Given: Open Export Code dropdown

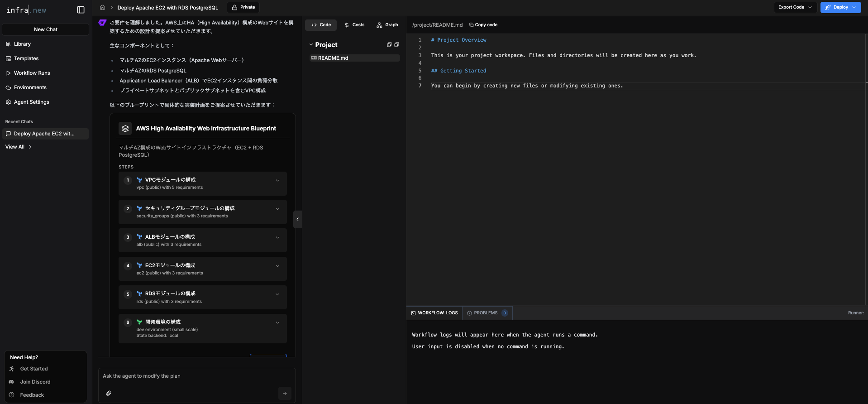Looking at the screenshot, I should pyautogui.click(x=795, y=7).
